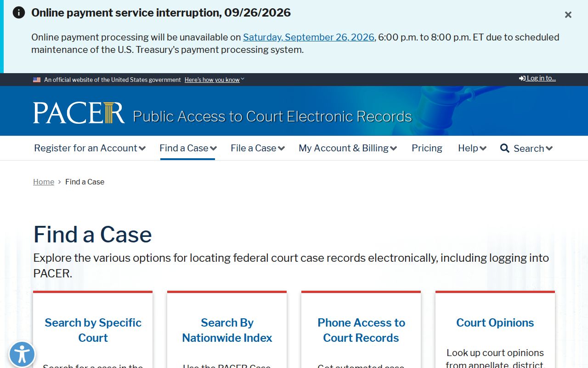Click the PACER logo
This screenshot has height=368, width=588.
(x=79, y=113)
